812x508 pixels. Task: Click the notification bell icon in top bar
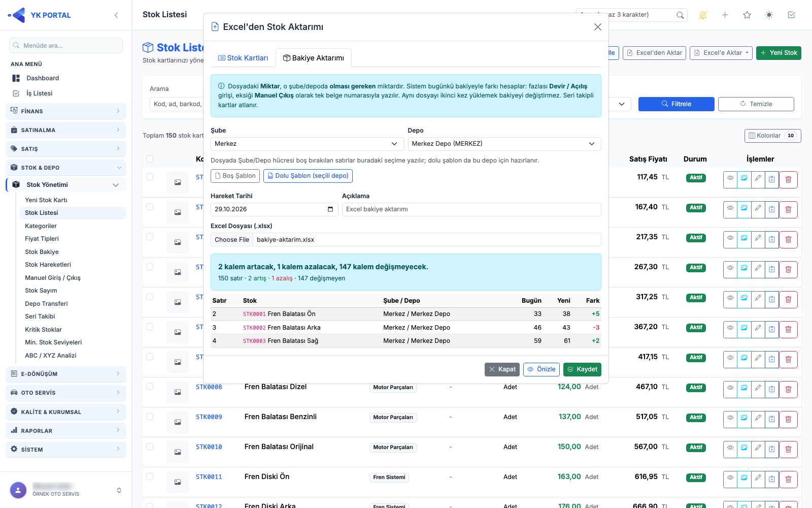703,15
